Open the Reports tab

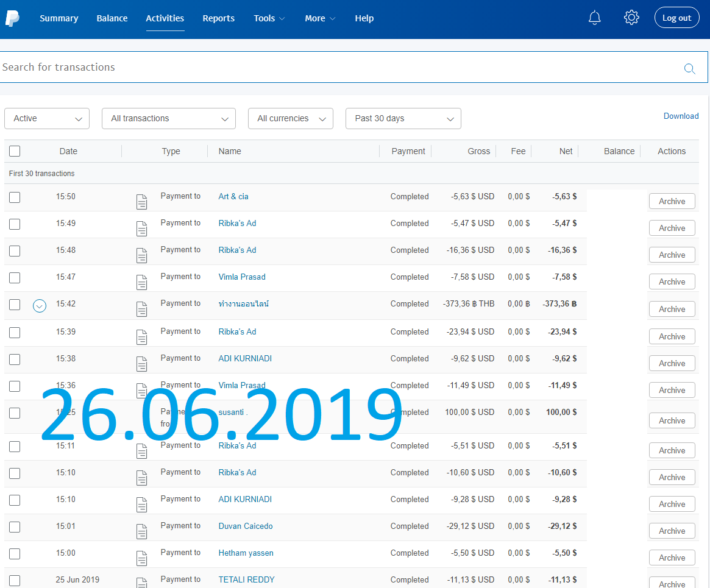click(218, 18)
